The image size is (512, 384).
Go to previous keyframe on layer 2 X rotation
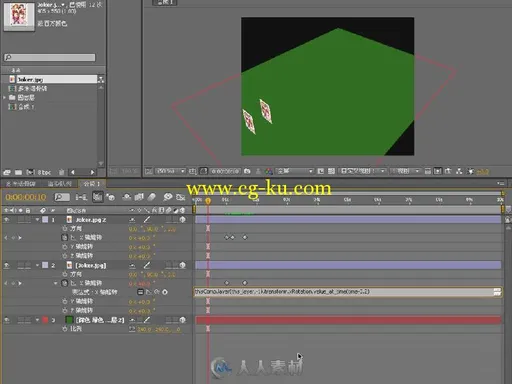point(6,283)
